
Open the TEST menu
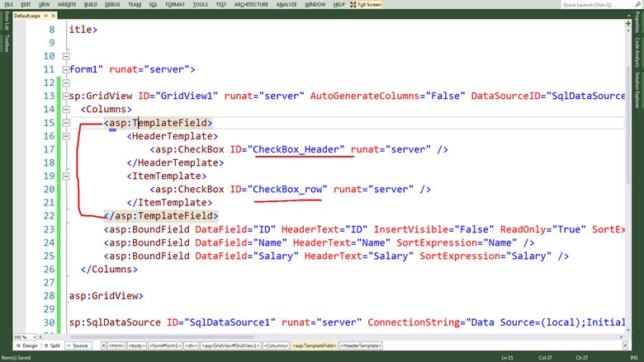click(221, 4)
